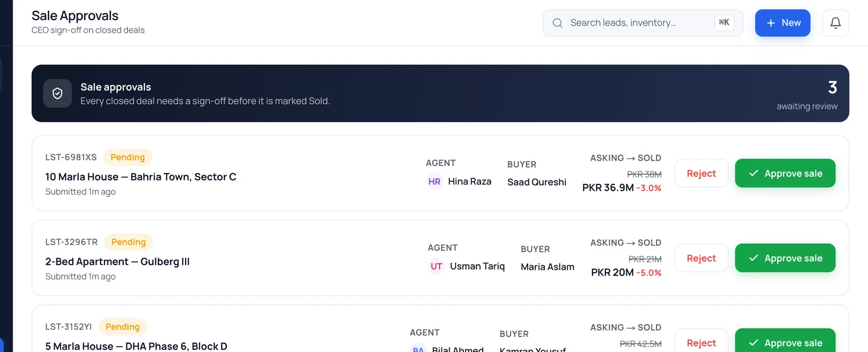Click agent name Hina Raza
This screenshot has width=868, height=352.
click(470, 182)
